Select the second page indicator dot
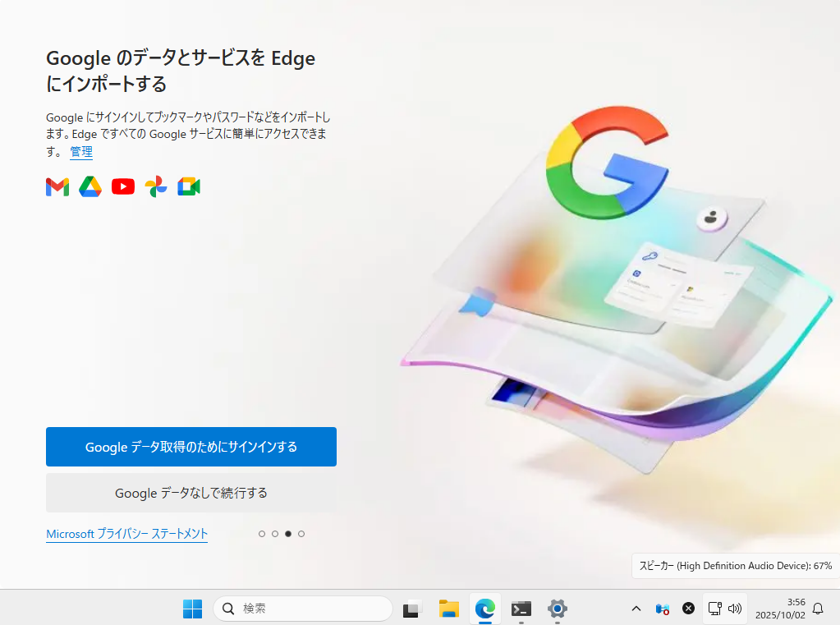Image resolution: width=840 pixels, height=625 pixels. (275, 534)
